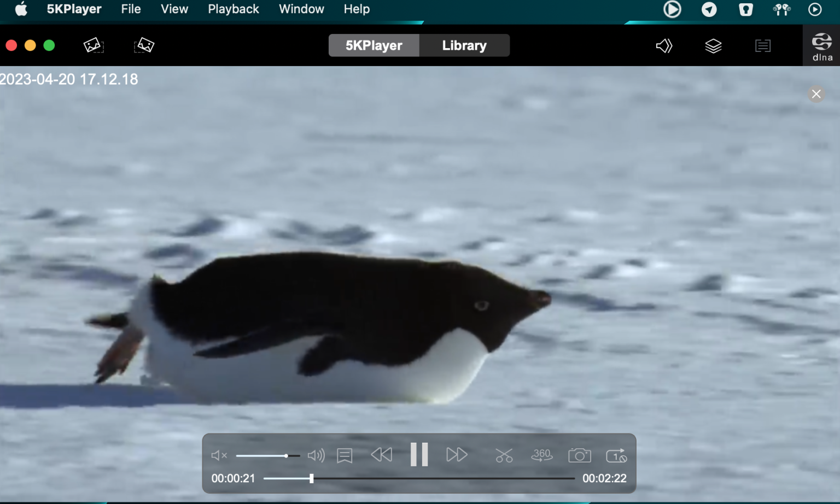Open the DLNA streaming panel
Image resolution: width=840 pixels, height=504 pixels.
click(821, 46)
